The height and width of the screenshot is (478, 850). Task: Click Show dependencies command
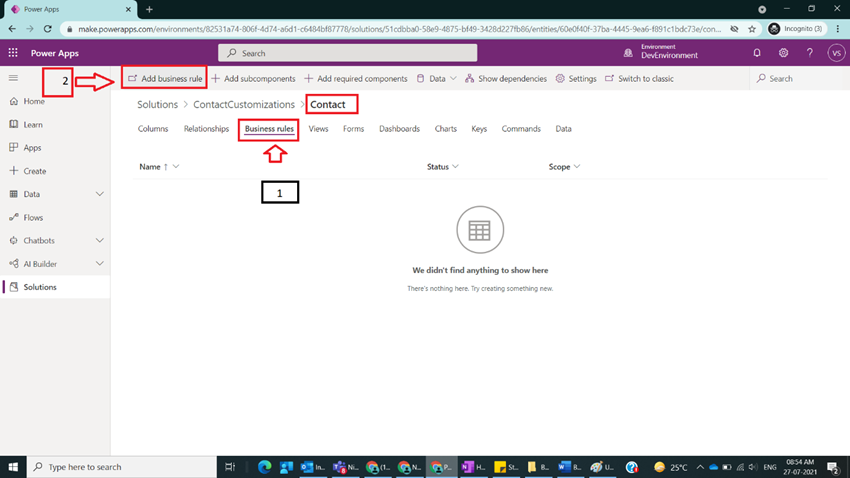(506, 79)
